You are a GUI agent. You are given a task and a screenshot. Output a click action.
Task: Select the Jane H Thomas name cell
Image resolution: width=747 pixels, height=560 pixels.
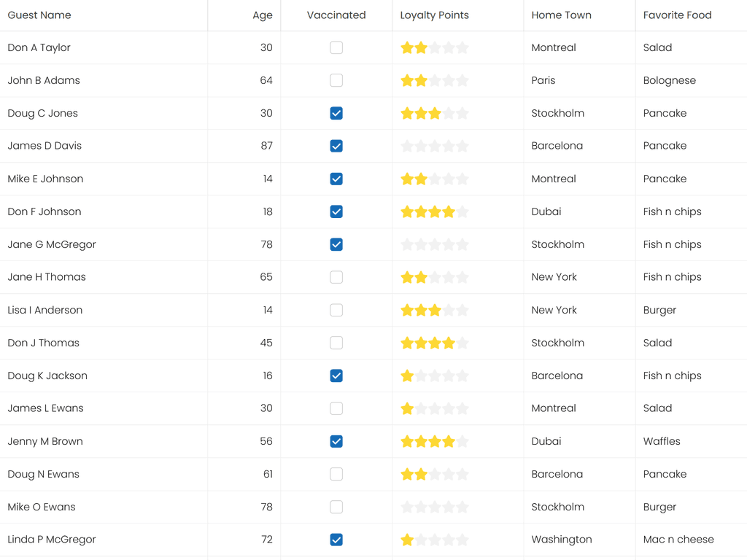[47, 277]
